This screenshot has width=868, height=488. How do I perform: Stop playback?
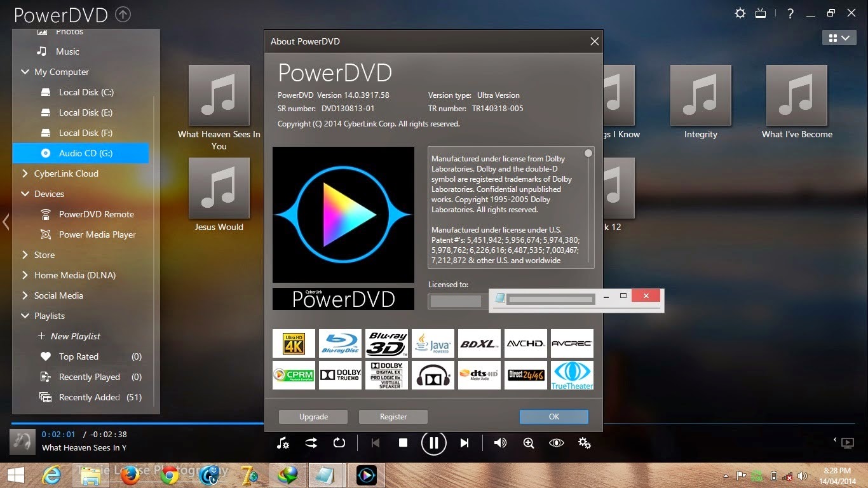pyautogui.click(x=403, y=443)
